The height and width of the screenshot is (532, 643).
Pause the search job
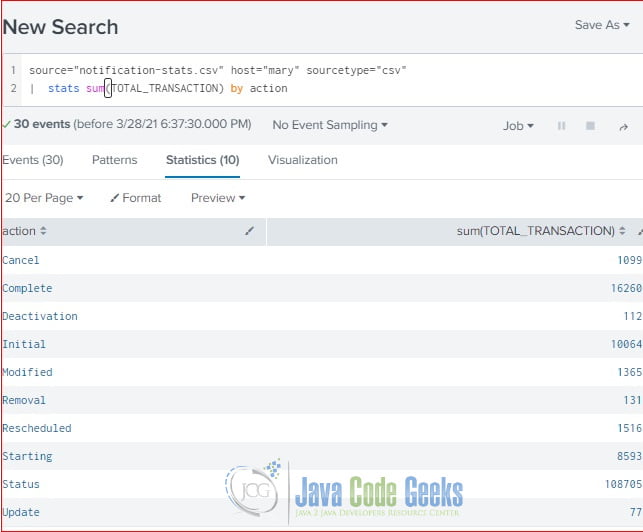coord(561,126)
